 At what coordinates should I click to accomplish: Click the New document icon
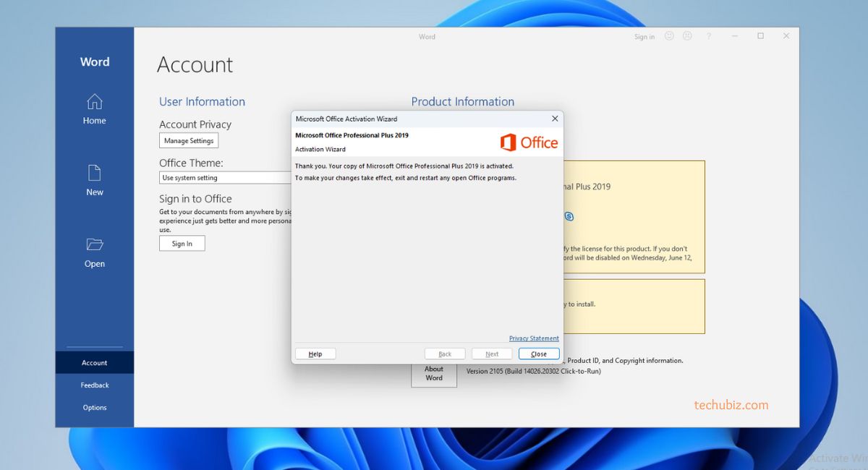pos(95,173)
